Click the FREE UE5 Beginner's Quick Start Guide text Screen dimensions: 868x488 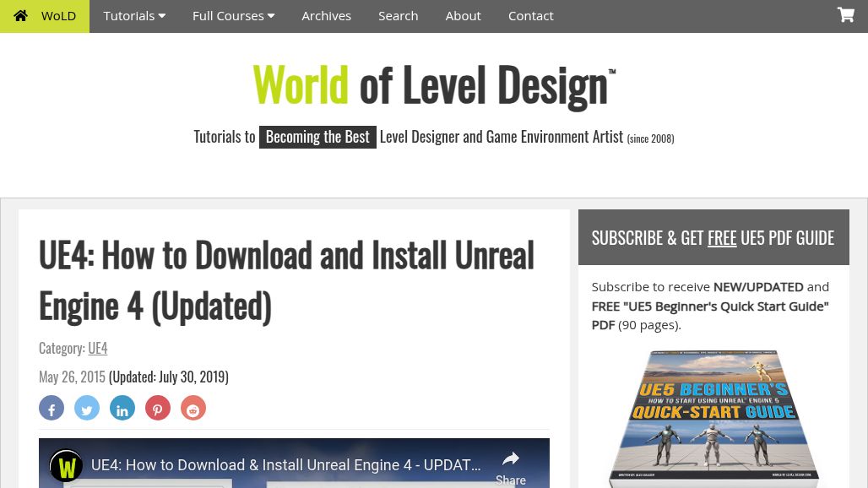[709, 316]
